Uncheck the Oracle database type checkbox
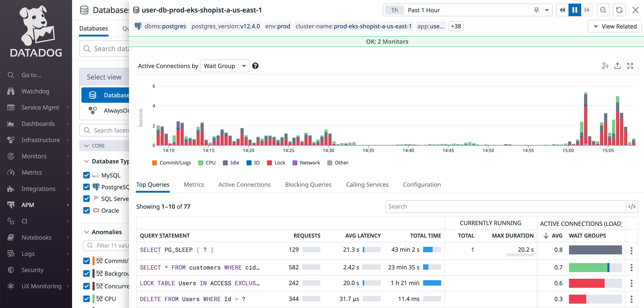 (86, 210)
